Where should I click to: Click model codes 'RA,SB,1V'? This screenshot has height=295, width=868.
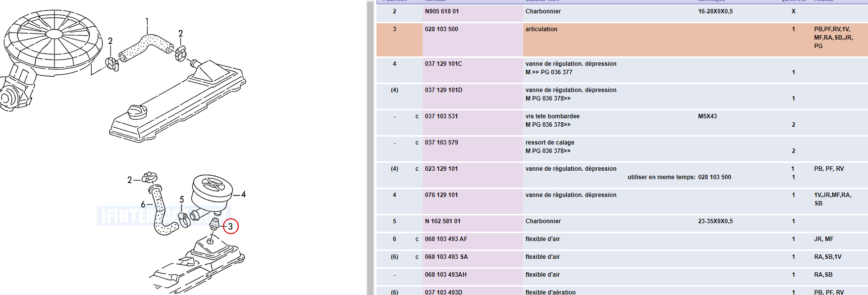(827, 257)
